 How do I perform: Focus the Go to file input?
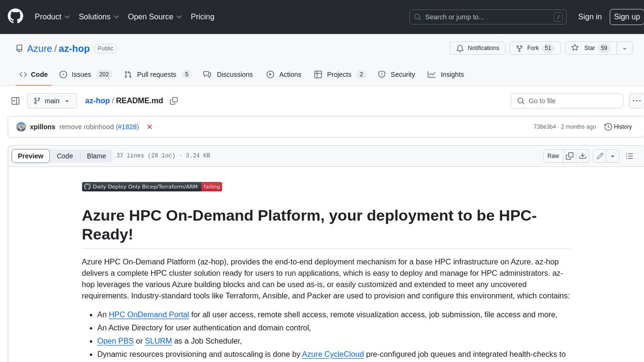click(x=567, y=101)
